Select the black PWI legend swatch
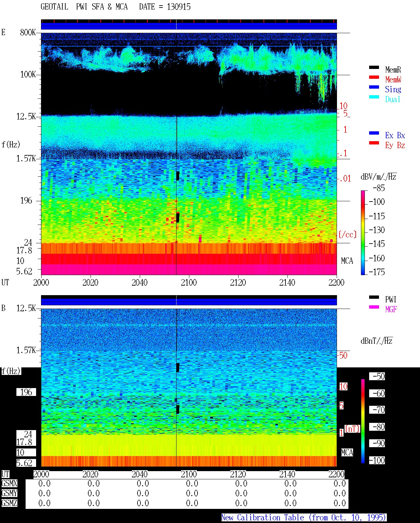Image resolution: width=420 pixels, height=523 pixels. pos(374,297)
